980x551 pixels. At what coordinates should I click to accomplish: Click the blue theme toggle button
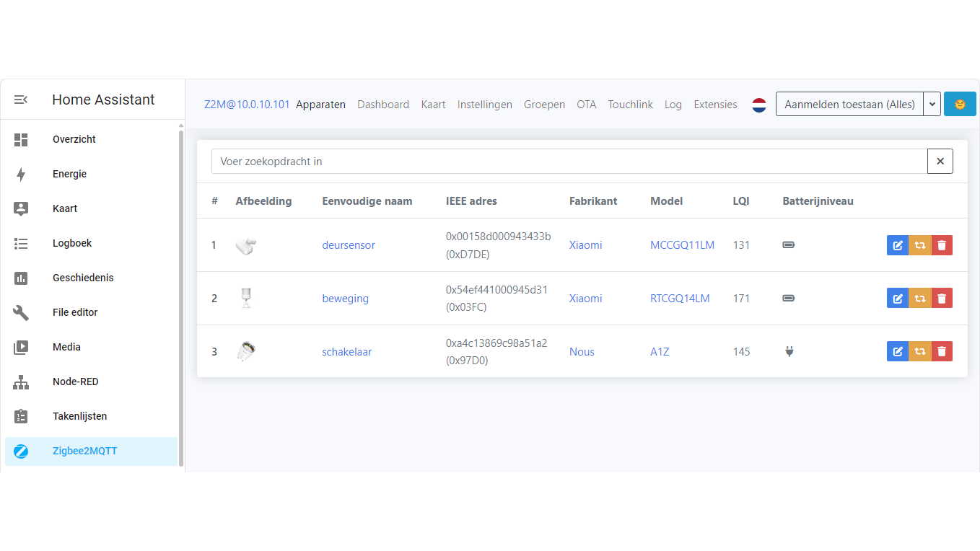(960, 105)
